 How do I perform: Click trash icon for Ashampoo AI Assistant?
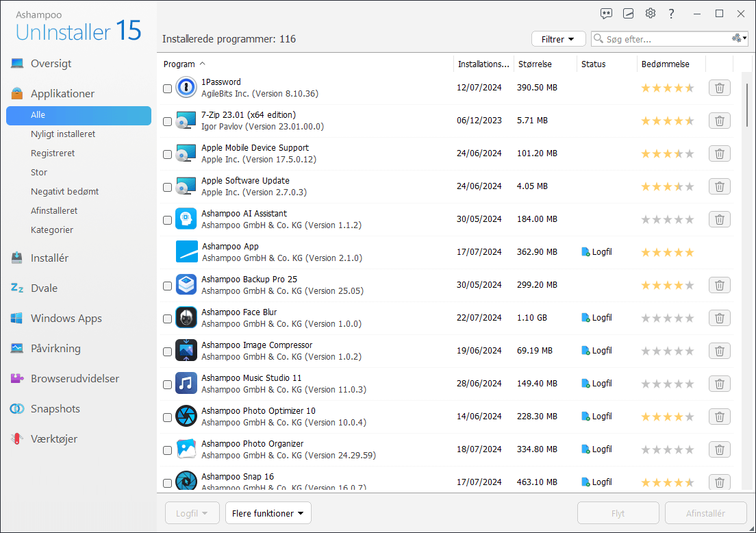[719, 219]
